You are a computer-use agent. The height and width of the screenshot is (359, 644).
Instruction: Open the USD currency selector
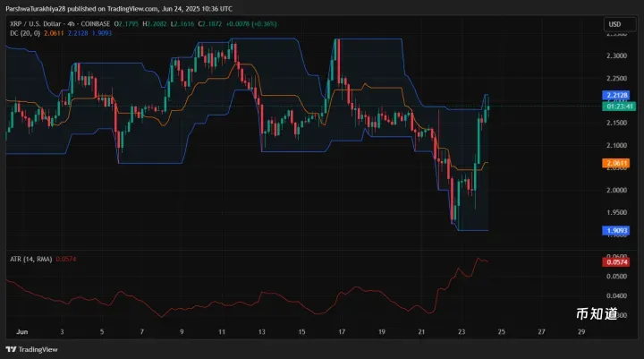click(x=615, y=24)
